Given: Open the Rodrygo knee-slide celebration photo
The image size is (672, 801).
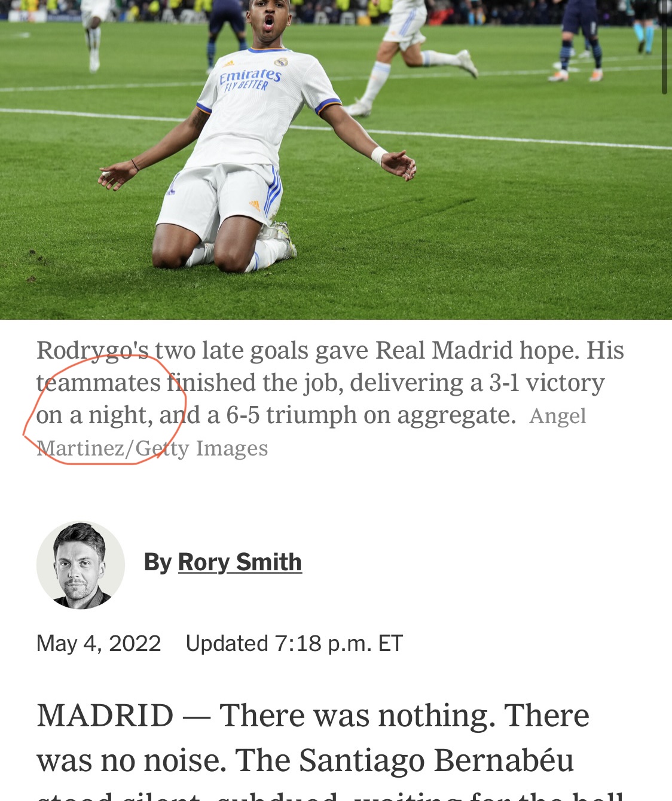Looking at the screenshot, I should 336,160.
